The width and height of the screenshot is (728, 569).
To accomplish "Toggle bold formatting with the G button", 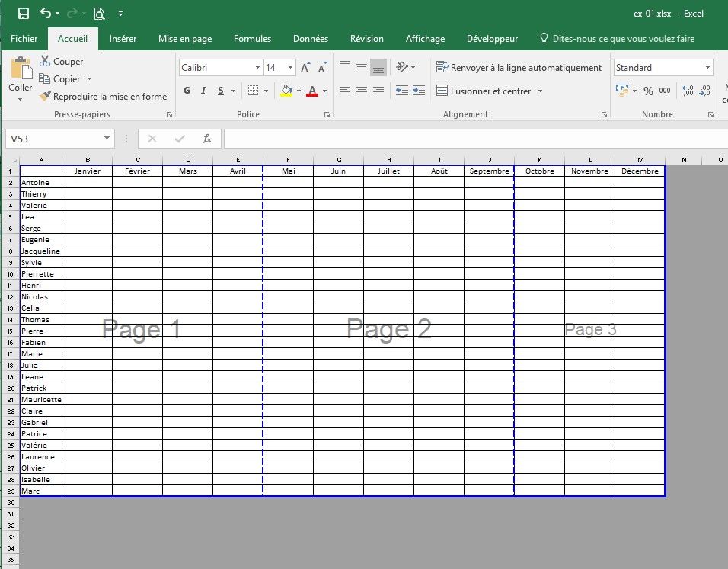I will (187, 91).
